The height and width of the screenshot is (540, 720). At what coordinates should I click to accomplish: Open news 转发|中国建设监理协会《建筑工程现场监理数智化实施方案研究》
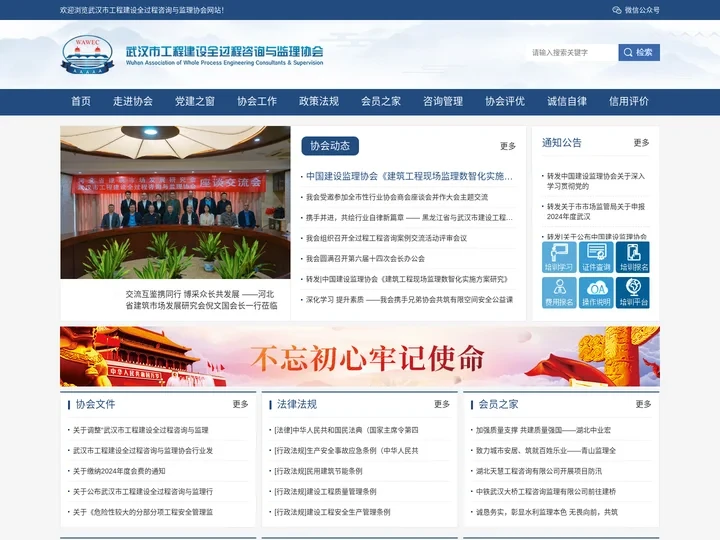coord(407,279)
